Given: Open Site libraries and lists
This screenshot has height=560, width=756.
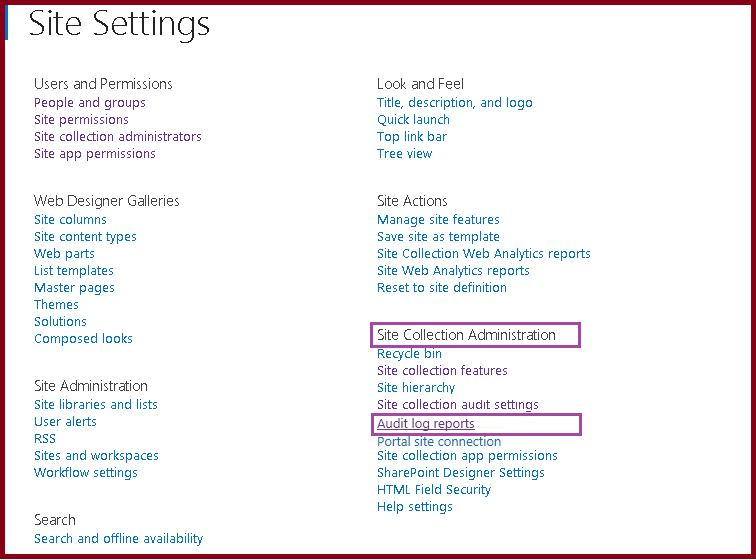Looking at the screenshot, I should point(95,405).
